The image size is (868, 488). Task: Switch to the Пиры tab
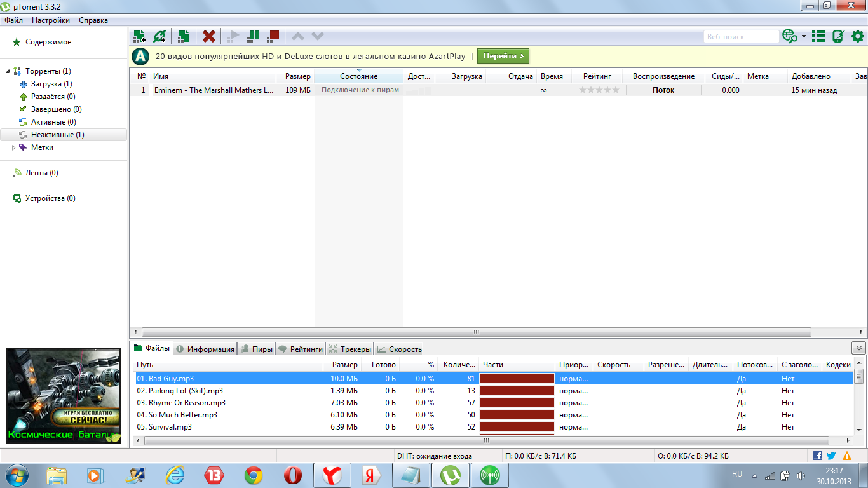pos(257,349)
